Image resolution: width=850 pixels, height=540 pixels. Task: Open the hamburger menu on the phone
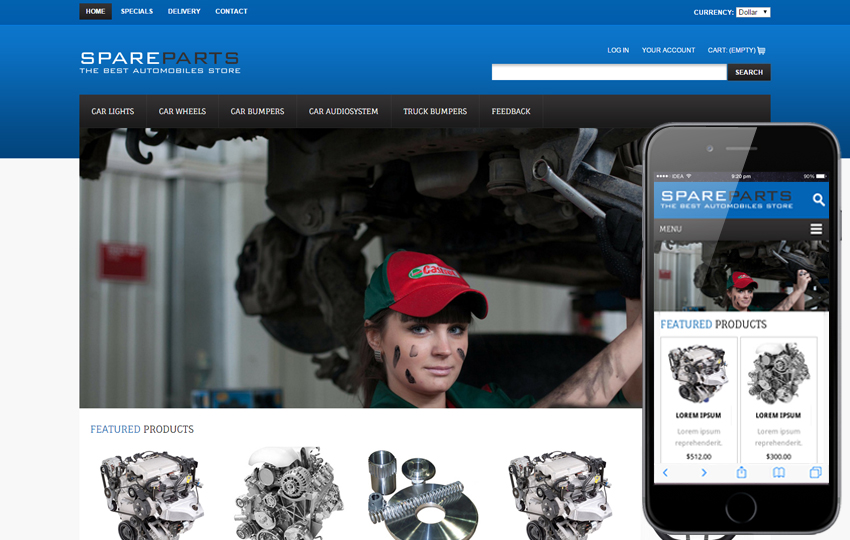816,229
